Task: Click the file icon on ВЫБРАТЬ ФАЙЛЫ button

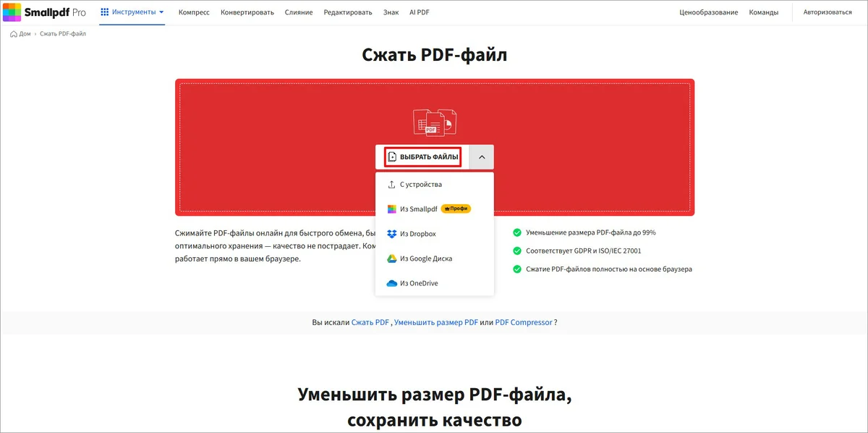Action: pyautogui.click(x=393, y=157)
